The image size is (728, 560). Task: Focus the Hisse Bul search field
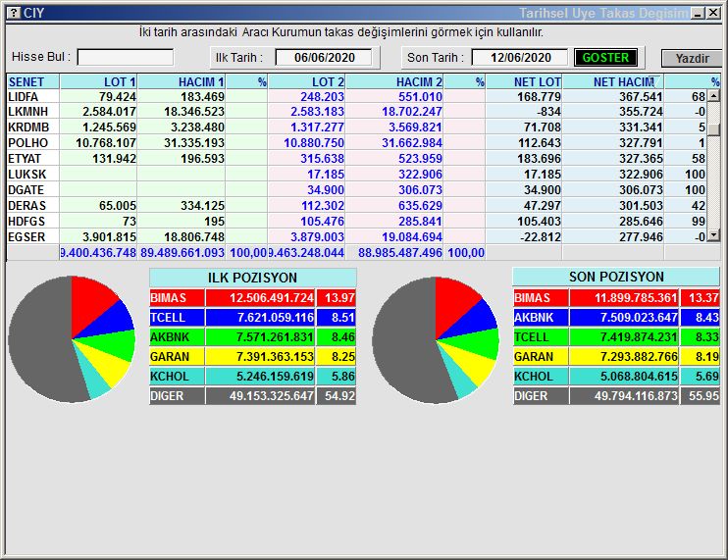pyautogui.click(x=125, y=58)
